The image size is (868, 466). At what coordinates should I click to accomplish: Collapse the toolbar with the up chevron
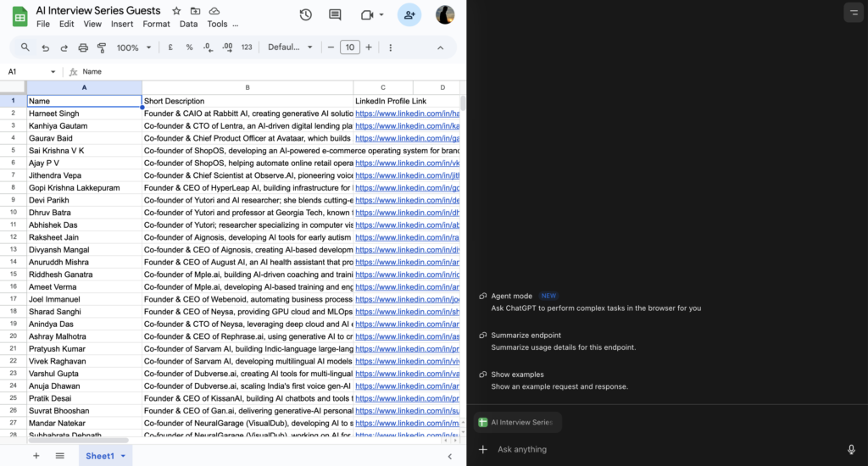coord(440,47)
